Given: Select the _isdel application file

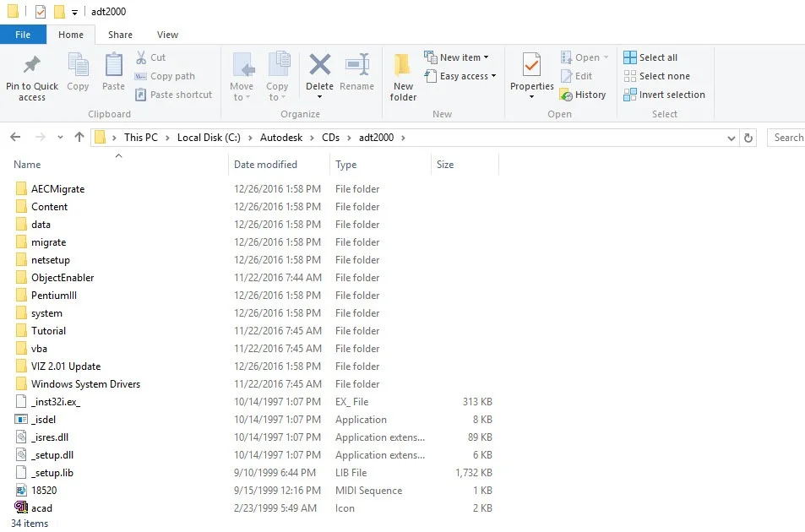Looking at the screenshot, I should tap(43, 420).
